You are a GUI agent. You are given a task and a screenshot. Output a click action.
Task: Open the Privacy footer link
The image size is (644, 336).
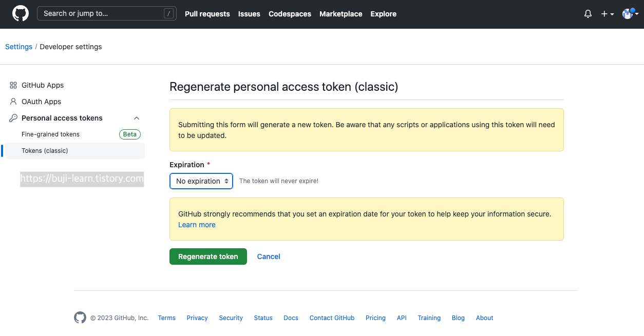197,318
